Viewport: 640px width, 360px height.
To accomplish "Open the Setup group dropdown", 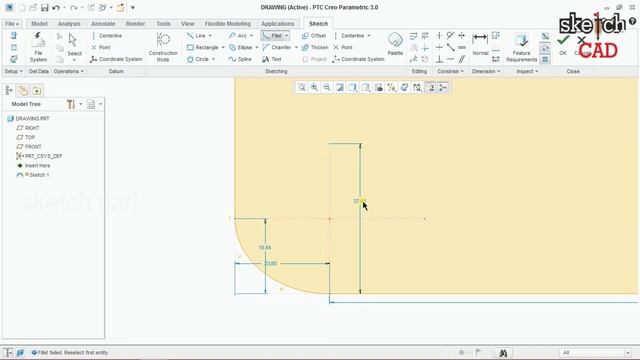I will [x=13, y=71].
